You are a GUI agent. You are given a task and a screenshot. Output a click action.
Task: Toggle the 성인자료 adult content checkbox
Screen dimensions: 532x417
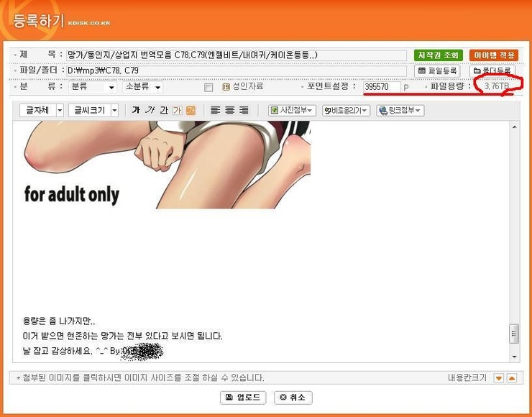pos(208,88)
